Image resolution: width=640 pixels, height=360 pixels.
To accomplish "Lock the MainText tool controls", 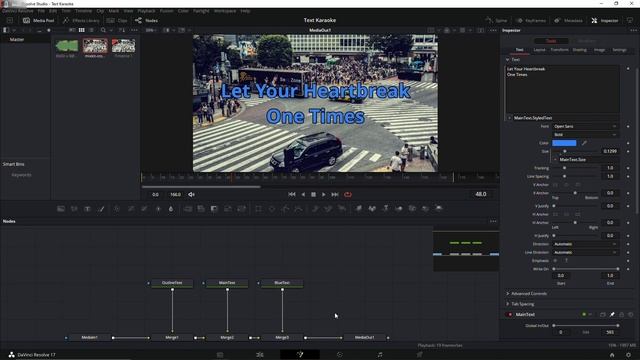I will (622, 315).
